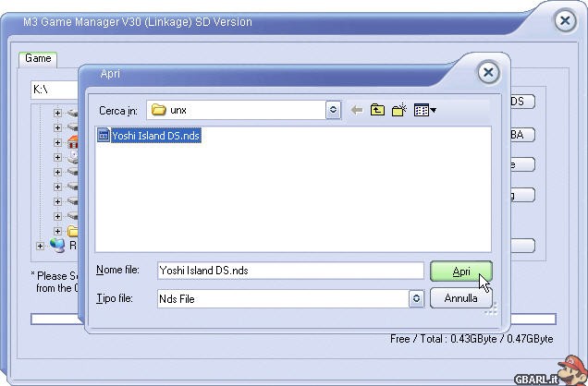Expand the yellow folder node in main window tree
Image resolution: width=588 pixels, height=386 pixels.
click(x=57, y=231)
